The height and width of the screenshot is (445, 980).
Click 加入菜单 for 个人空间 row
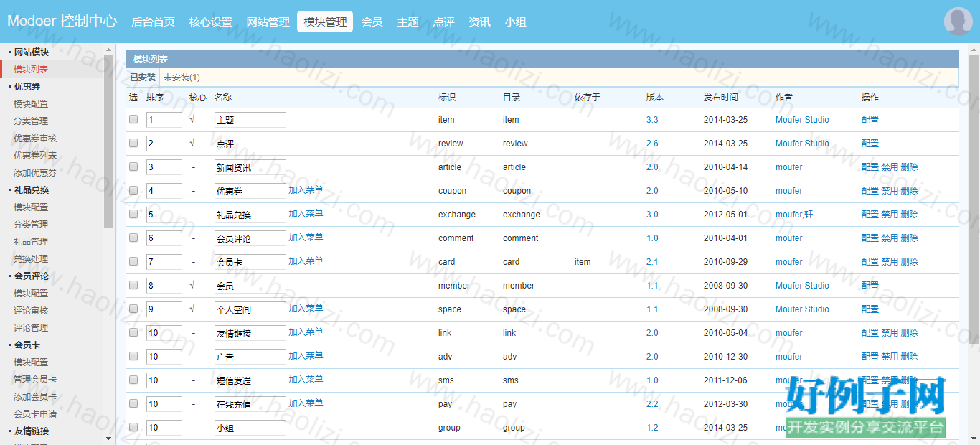coord(306,309)
